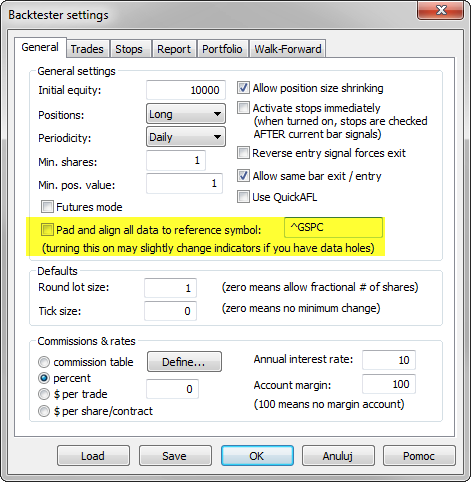Select the commission table radio button

(44, 362)
